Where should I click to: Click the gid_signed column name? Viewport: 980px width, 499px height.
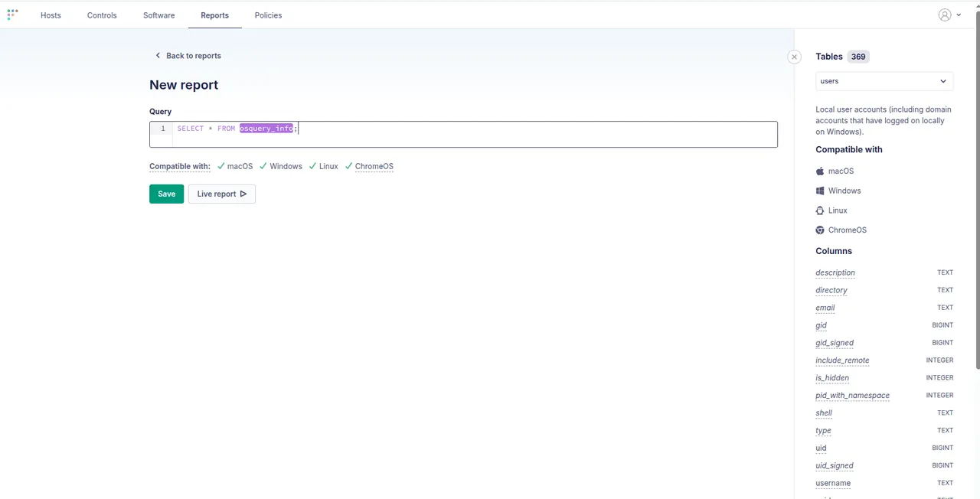835,343
